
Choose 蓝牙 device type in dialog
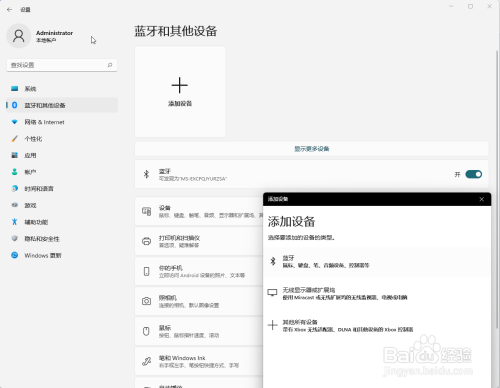pos(377,262)
